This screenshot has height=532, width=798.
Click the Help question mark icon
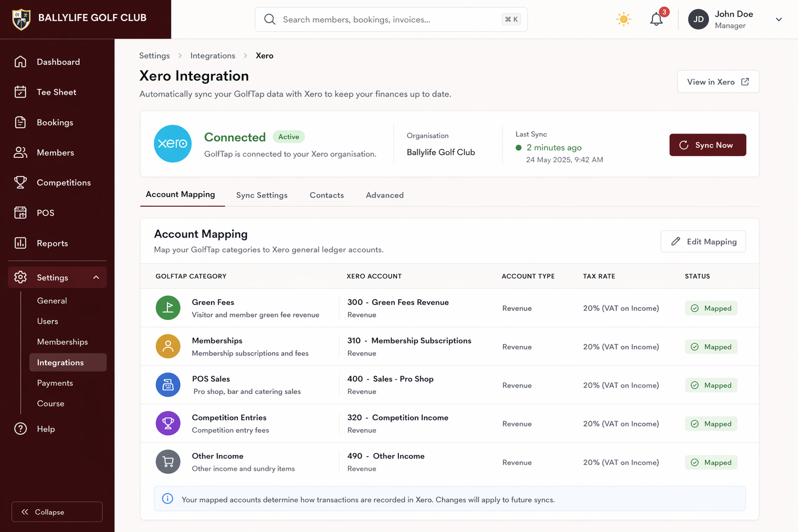click(20, 429)
